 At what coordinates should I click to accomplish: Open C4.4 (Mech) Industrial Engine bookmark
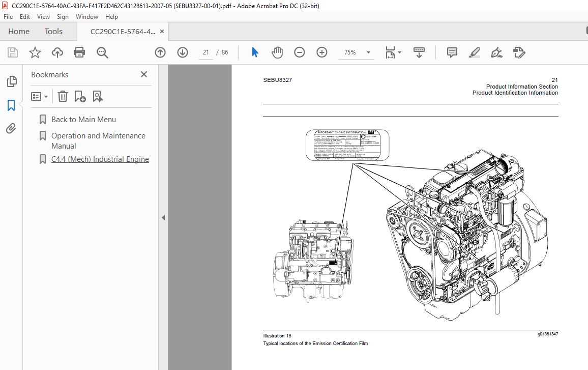(x=100, y=159)
